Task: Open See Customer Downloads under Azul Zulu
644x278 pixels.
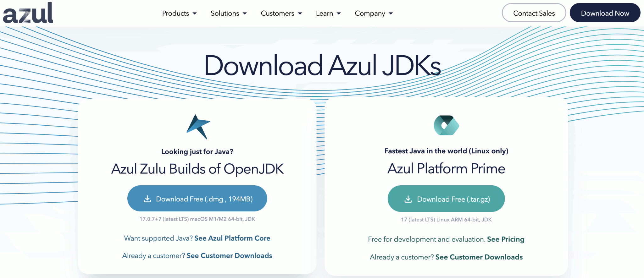Action: point(229,256)
